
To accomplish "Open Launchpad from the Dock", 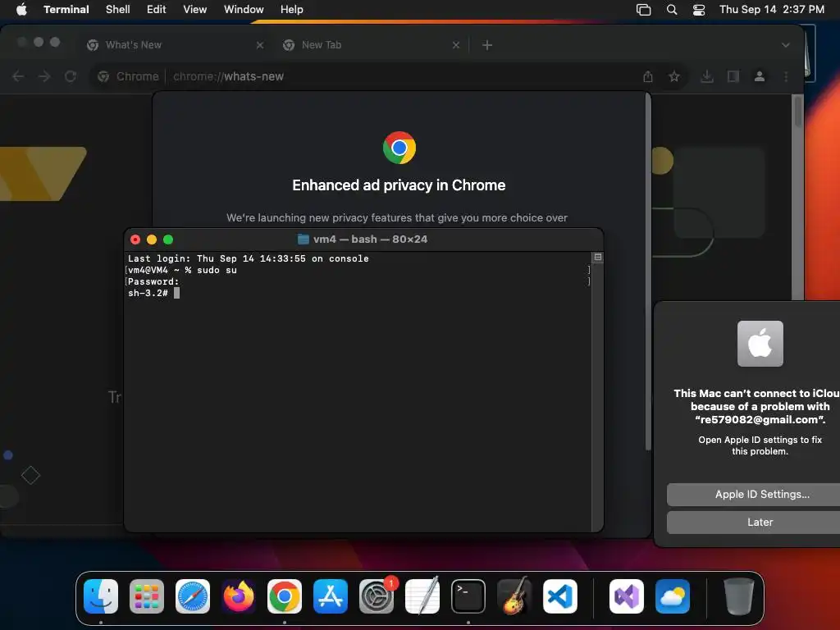I will pyautogui.click(x=147, y=596).
